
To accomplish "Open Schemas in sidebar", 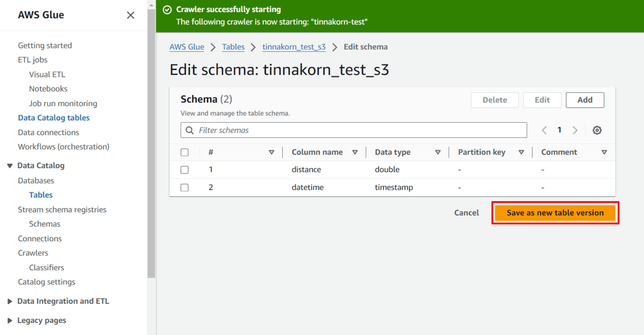I will pos(45,224).
